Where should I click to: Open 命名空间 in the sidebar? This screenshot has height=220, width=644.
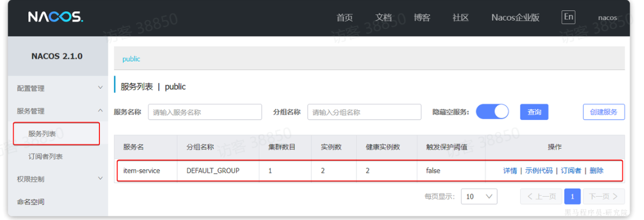(x=30, y=202)
